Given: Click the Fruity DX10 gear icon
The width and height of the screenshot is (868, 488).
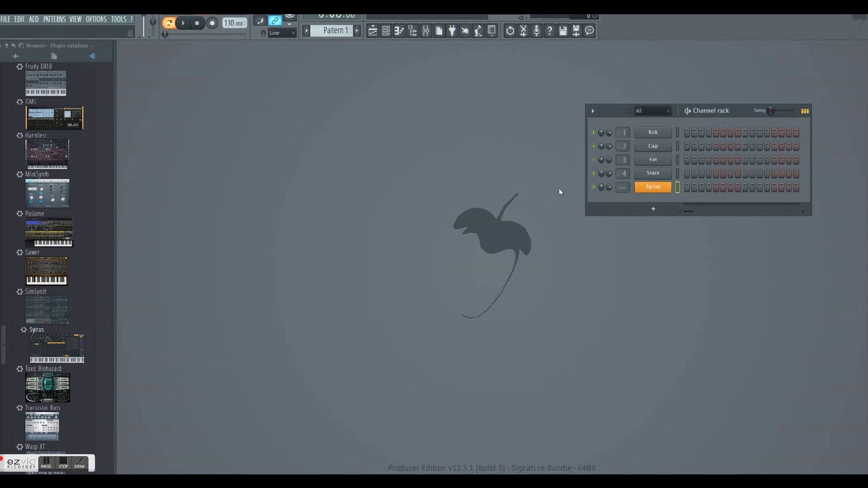Looking at the screenshot, I should pos(20,66).
